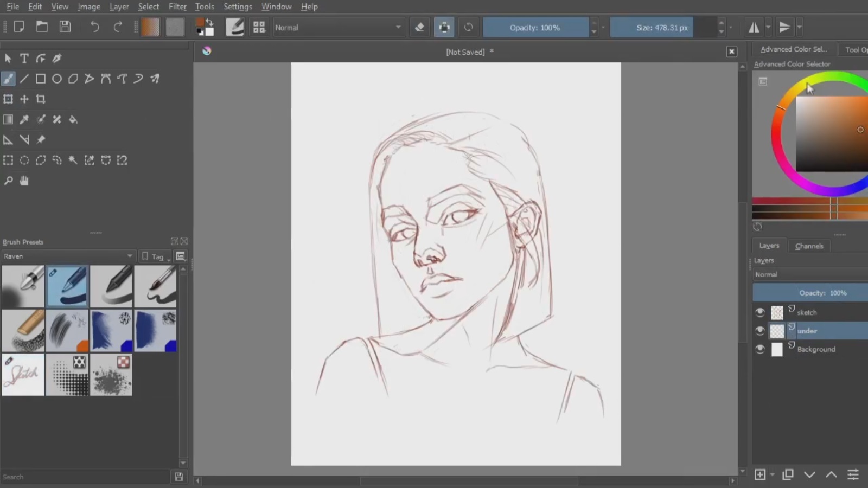
Task: Select the Color Picker eyedropper tool
Action: point(24,120)
